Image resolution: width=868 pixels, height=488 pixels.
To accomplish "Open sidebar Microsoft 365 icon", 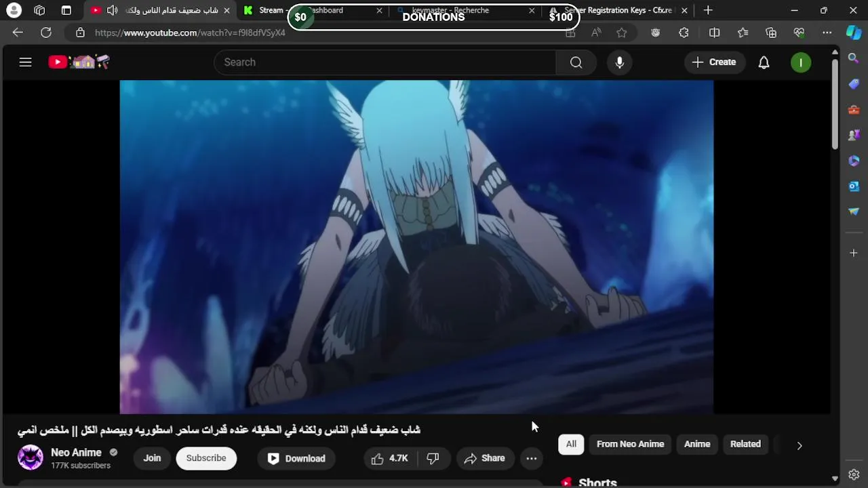I will pyautogui.click(x=854, y=161).
